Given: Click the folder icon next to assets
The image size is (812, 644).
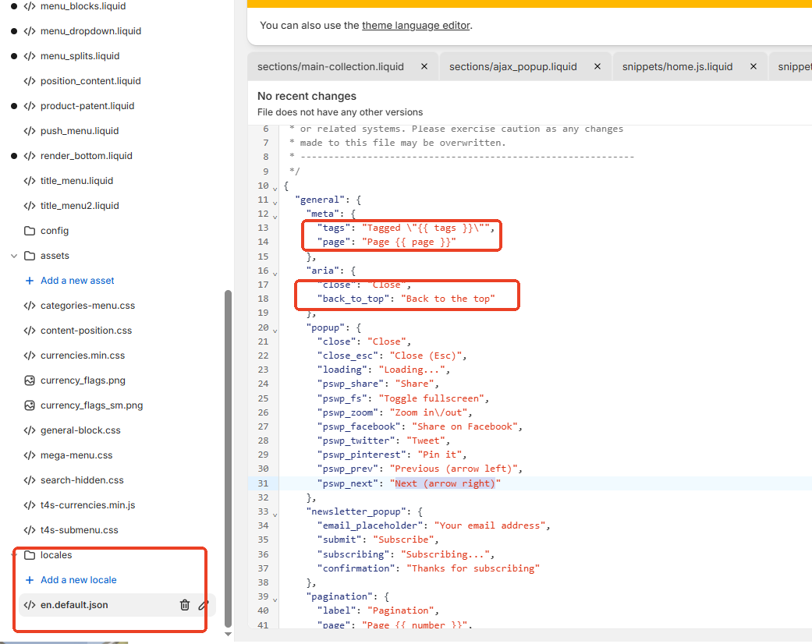Looking at the screenshot, I should (30, 256).
